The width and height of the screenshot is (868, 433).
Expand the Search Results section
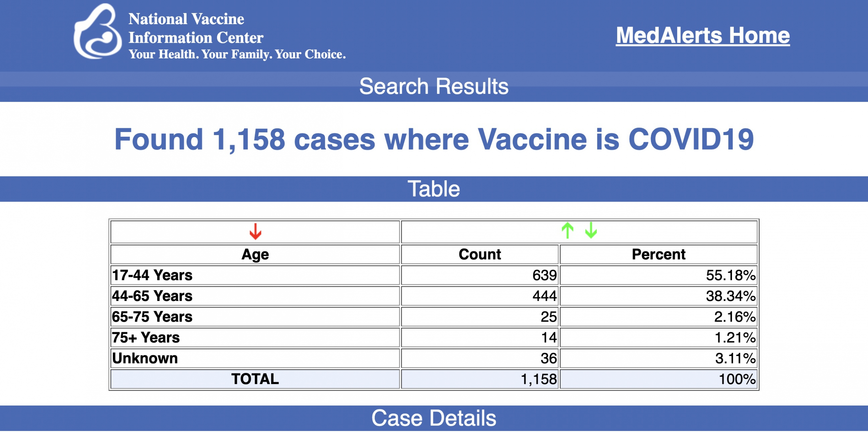click(x=433, y=86)
